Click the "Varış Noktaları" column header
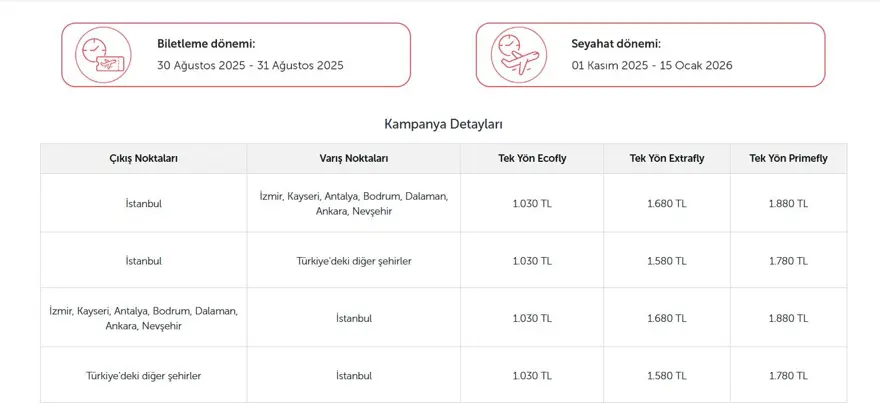Screen dimensions: 880x419 point(354,158)
